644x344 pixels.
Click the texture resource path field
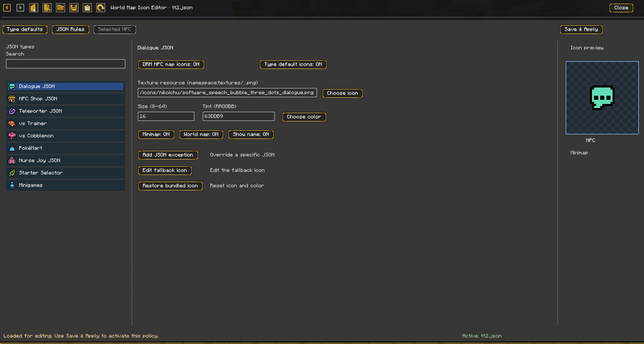[x=227, y=93]
